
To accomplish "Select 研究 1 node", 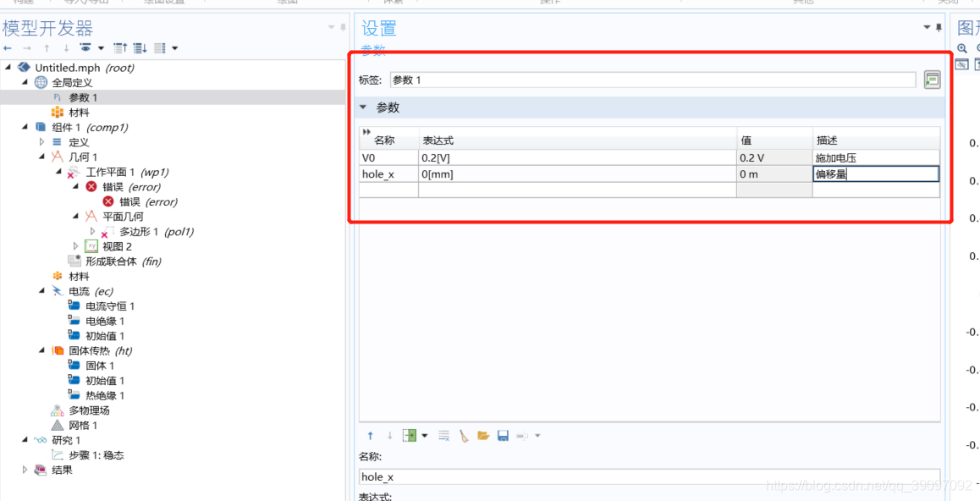I will tap(66, 440).
